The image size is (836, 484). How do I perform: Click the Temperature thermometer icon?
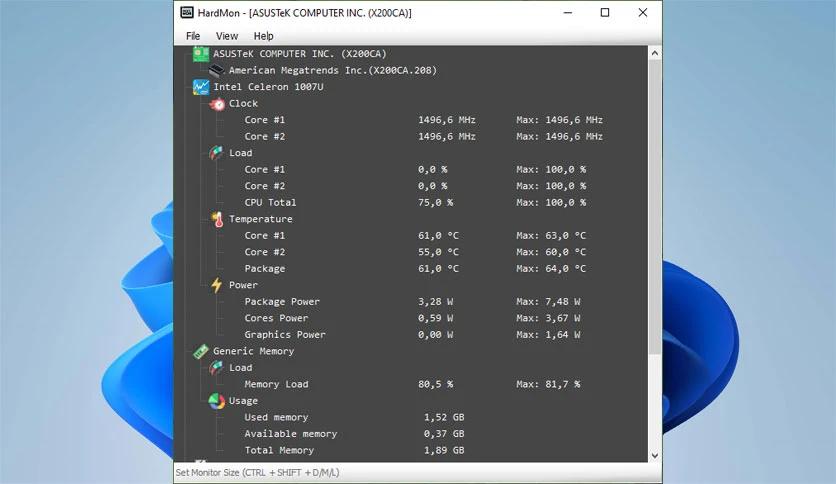pyautogui.click(x=217, y=219)
